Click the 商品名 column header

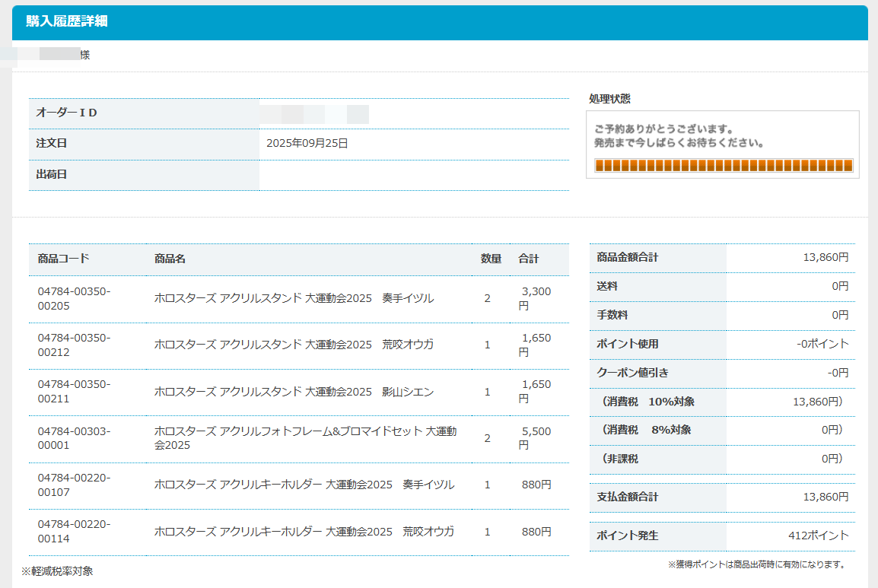point(170,259)
